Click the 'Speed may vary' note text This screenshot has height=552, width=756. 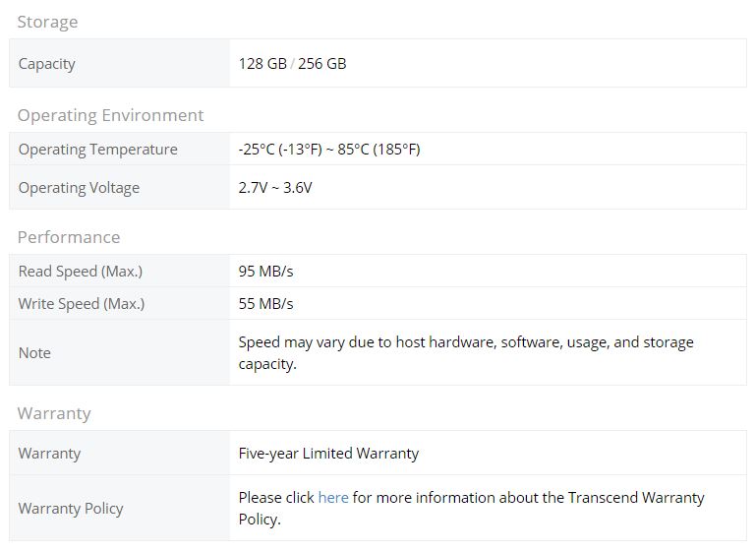[x=465, y=342]
